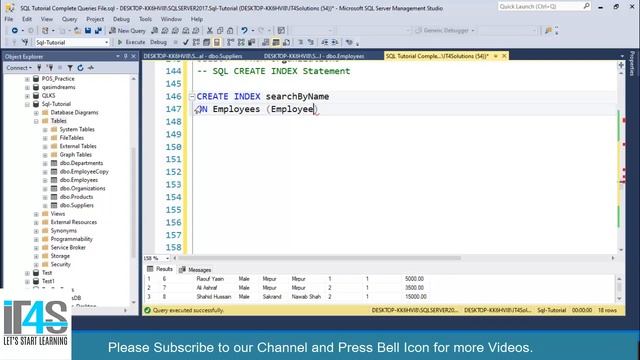
Task: Switch to the dbo.Suppliers tab
Action: 193,56
